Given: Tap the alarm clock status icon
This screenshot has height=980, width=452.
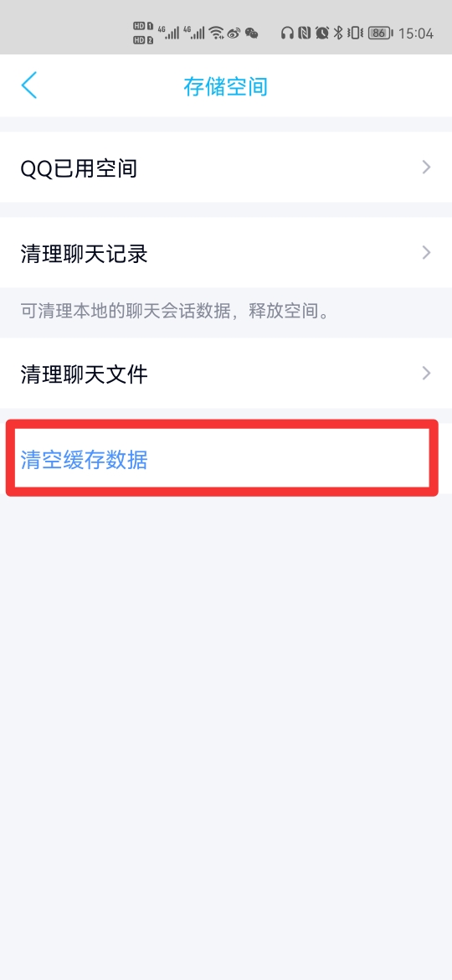Looking at the screenshot, I should point(322,34).
